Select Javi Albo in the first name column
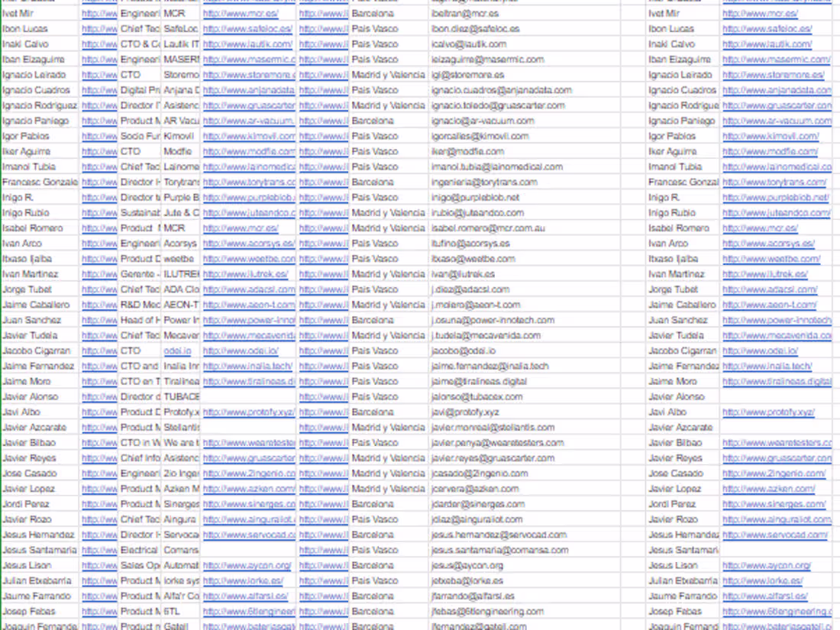 click(21, 412)
